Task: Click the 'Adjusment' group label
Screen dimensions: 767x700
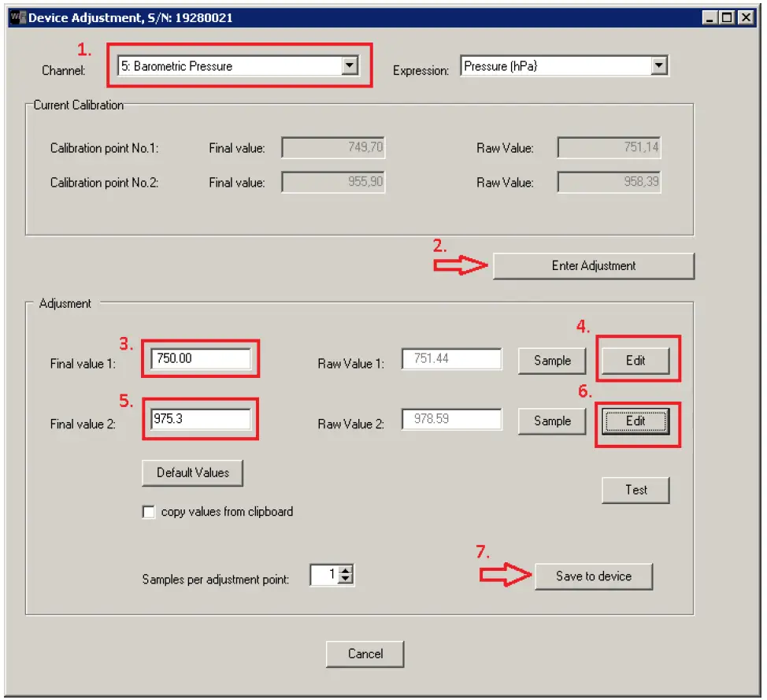Action: click(65, 303)
